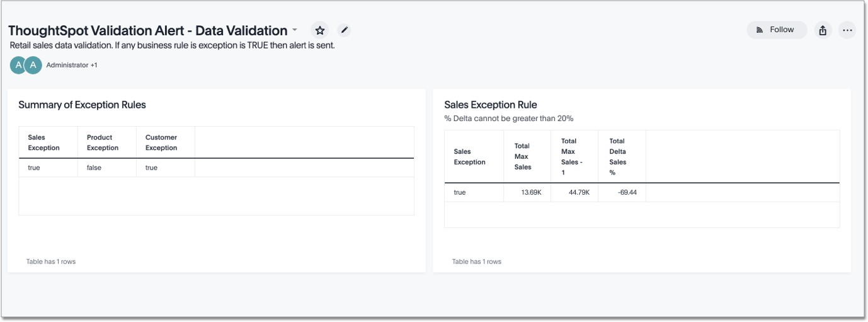The width and height of the screenshot is (868, 322).
Task: Click the second author avatar
Action: (33, 65)
